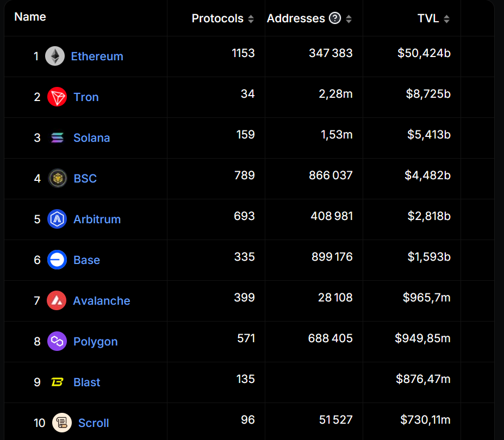
Task: Click the Avalanche chain logo
Action: point(58,300)
